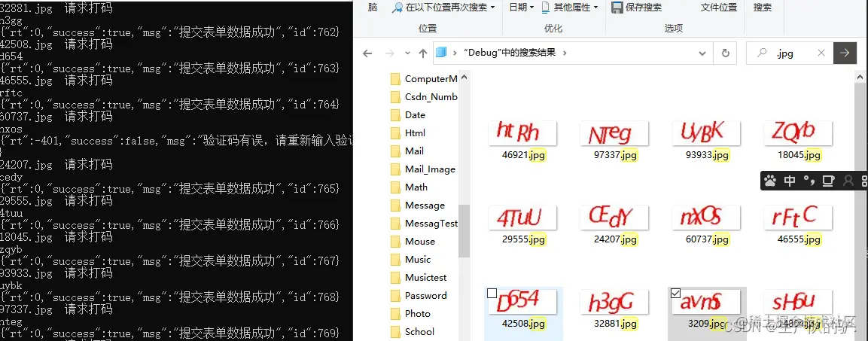Click 文件位置 in the ribbon
Screen dimensions: 868x341
pyautogui.click(x=718, y=8)
